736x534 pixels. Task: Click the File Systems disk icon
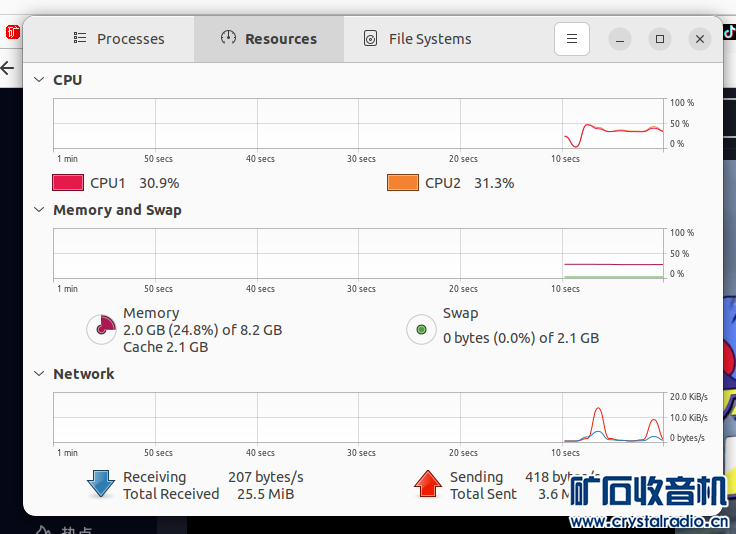[370, 38]
